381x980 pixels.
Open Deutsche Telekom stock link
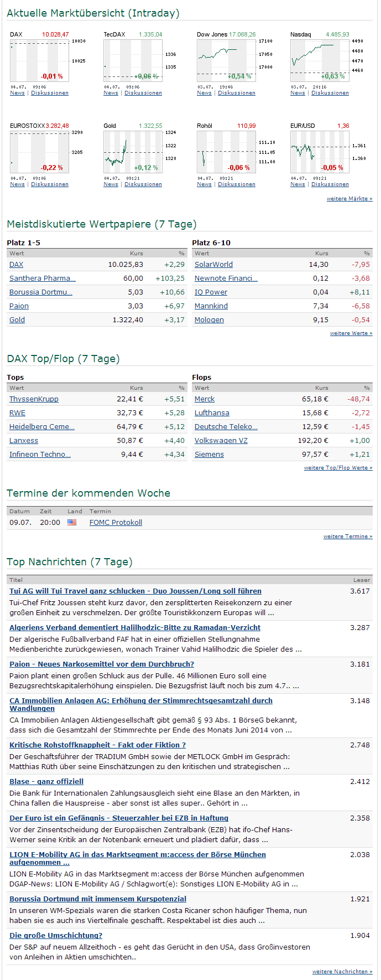[x=226, y=427]
